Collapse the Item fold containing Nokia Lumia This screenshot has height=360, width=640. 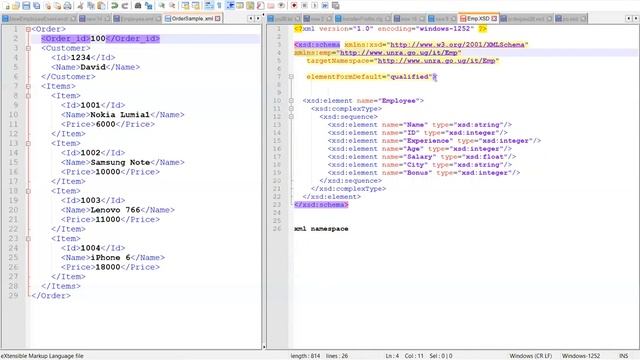(x=28, y=96)
